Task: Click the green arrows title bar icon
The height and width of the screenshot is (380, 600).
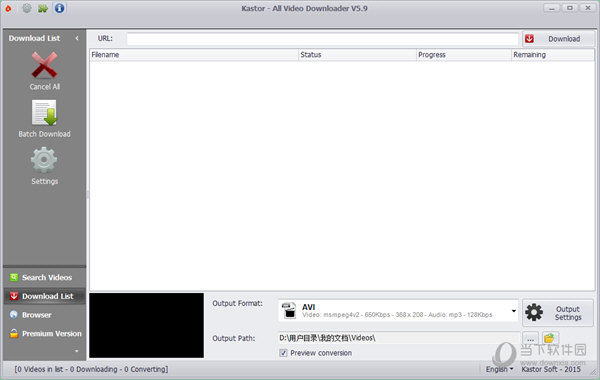Action: (43, 8)
